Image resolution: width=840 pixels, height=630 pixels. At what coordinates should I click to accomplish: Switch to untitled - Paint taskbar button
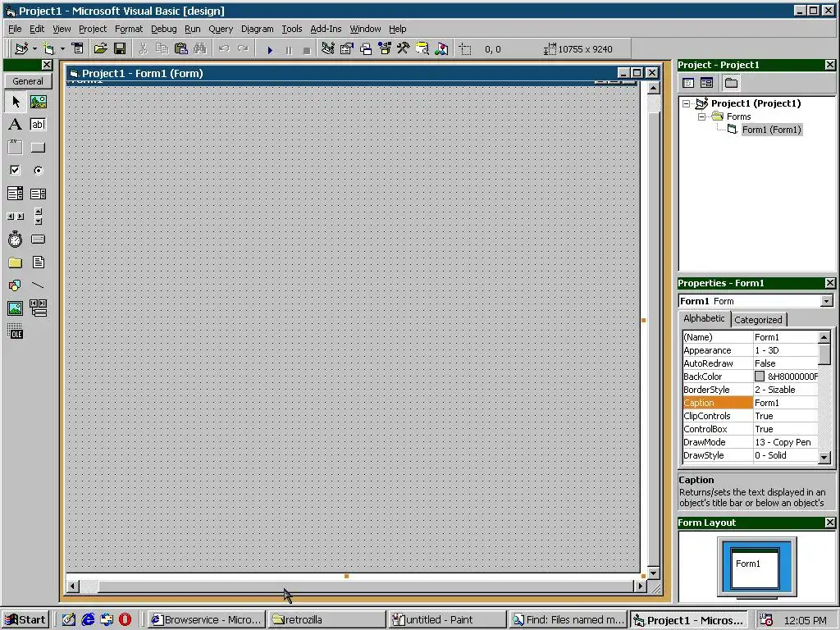pos(447,620)
